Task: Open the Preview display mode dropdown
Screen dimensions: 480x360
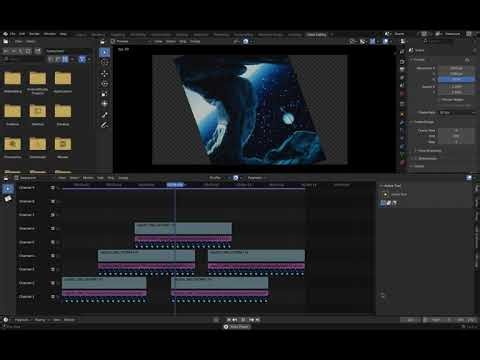Action: point(130,41)
